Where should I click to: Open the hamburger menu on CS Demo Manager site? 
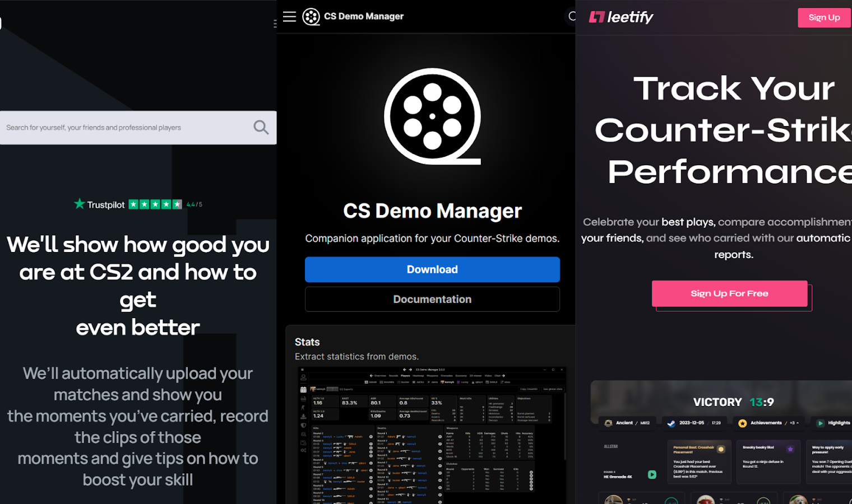(x=289, y=16)
